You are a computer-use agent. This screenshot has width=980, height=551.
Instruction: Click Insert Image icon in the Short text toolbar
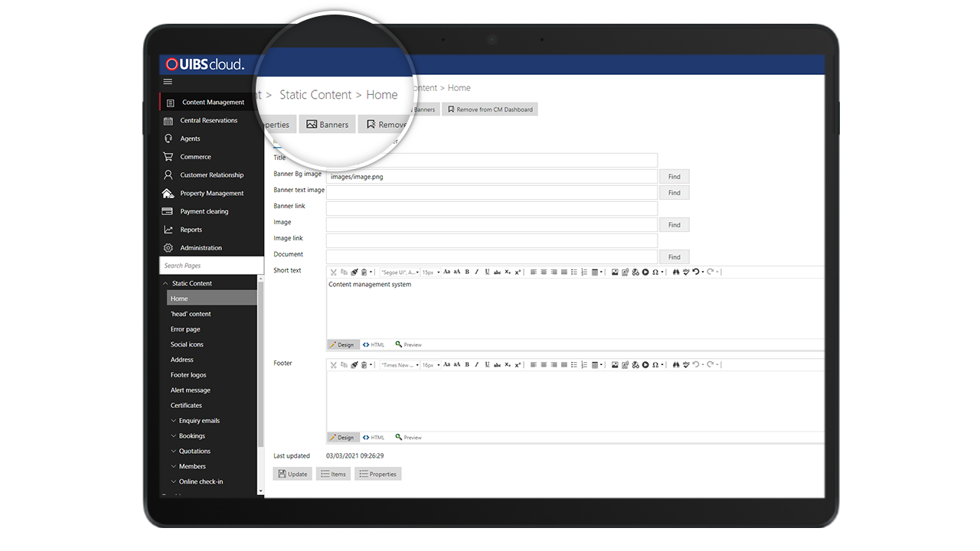pos(615,272)
